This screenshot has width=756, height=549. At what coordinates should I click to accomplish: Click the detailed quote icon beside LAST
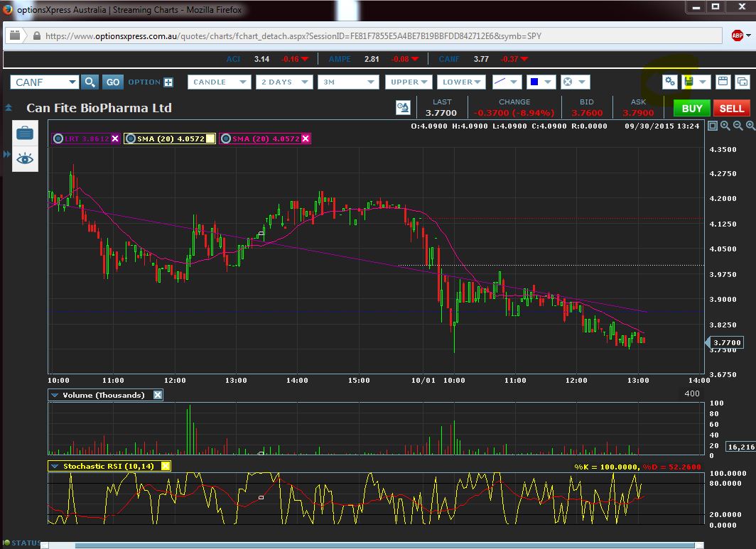[x=403, y=108]
